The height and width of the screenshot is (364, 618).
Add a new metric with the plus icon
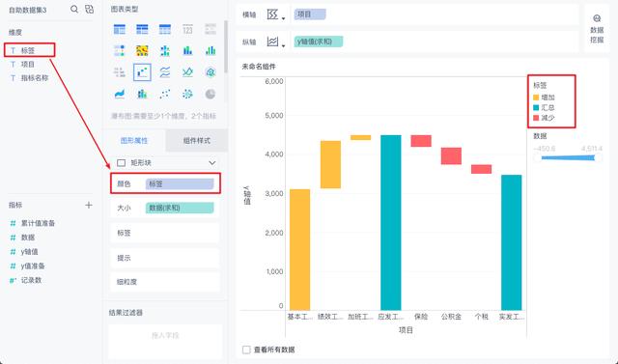point(89,205)
